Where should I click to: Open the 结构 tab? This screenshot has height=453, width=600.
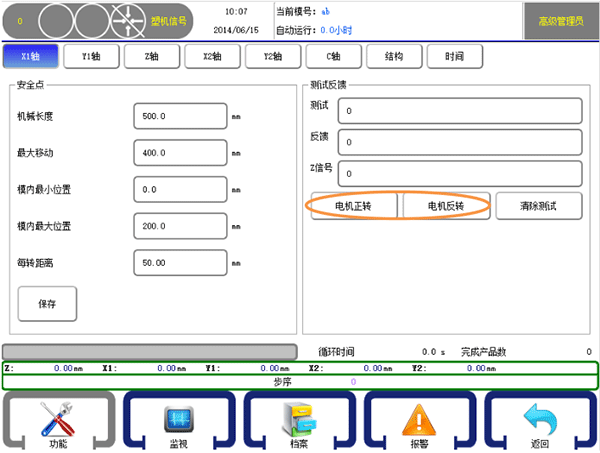pos(394,57)
